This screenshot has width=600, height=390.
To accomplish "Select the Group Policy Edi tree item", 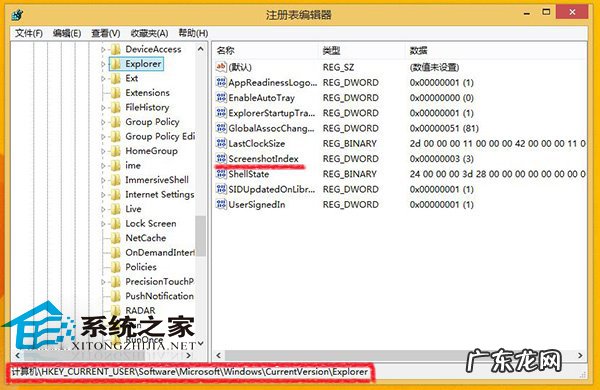I will tap(160, 137).
